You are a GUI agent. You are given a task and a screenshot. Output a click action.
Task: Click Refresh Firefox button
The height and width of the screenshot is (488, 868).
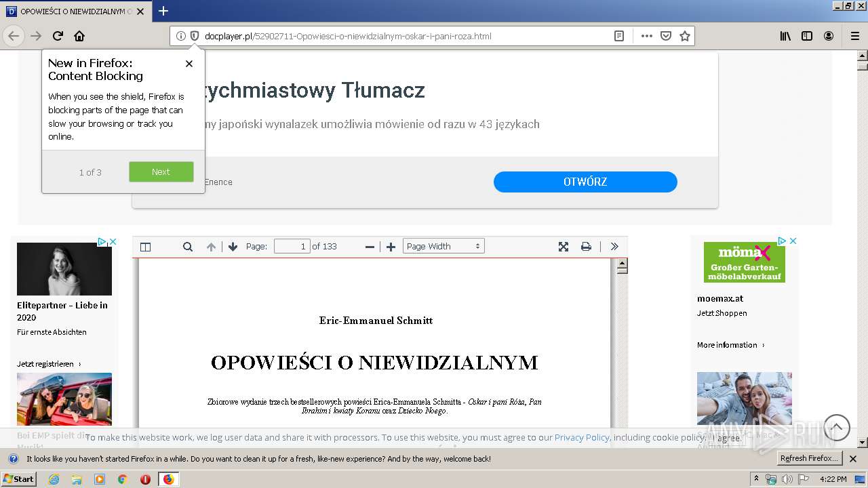tap(810, 459)
